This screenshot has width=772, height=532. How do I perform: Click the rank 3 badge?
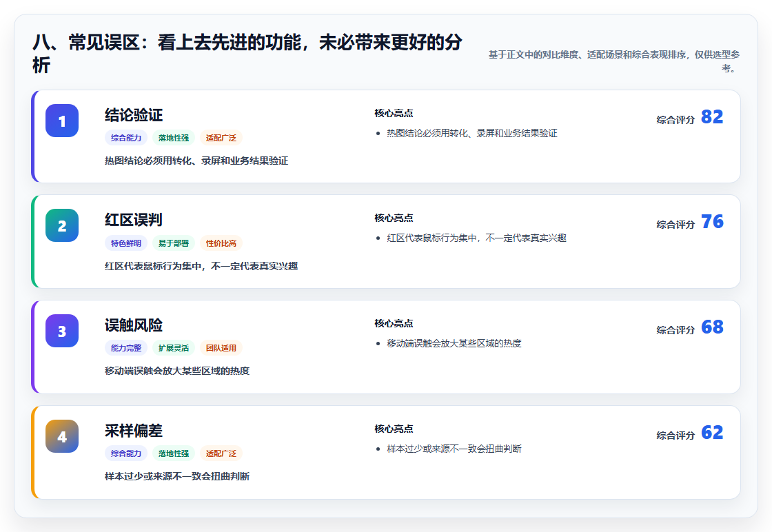coord(62,331)
